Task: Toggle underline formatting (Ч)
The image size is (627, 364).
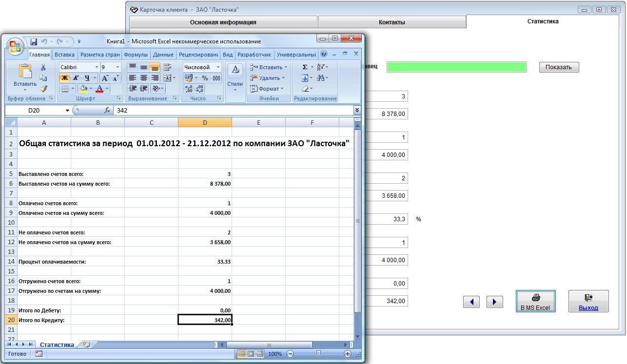Action: (x=87, y=78)
